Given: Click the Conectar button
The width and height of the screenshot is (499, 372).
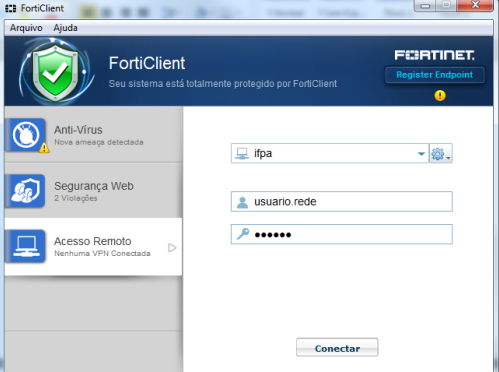Looking at the screenshot, I should click(337, 348).
